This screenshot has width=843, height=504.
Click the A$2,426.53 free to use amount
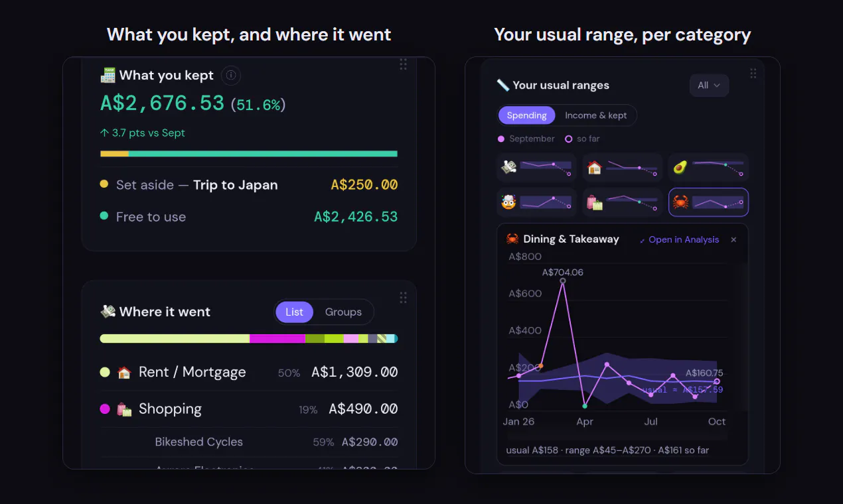point(356,217)
